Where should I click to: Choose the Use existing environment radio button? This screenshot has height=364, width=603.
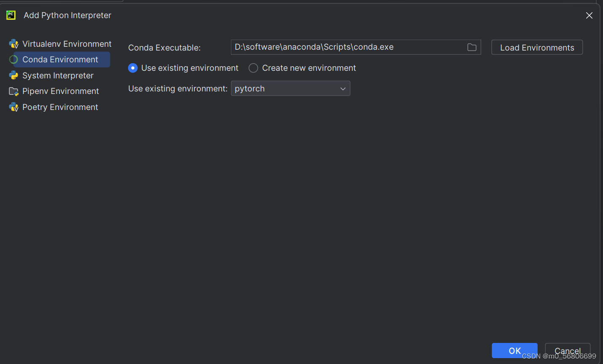pyautogui.click(x=133, y=68)
